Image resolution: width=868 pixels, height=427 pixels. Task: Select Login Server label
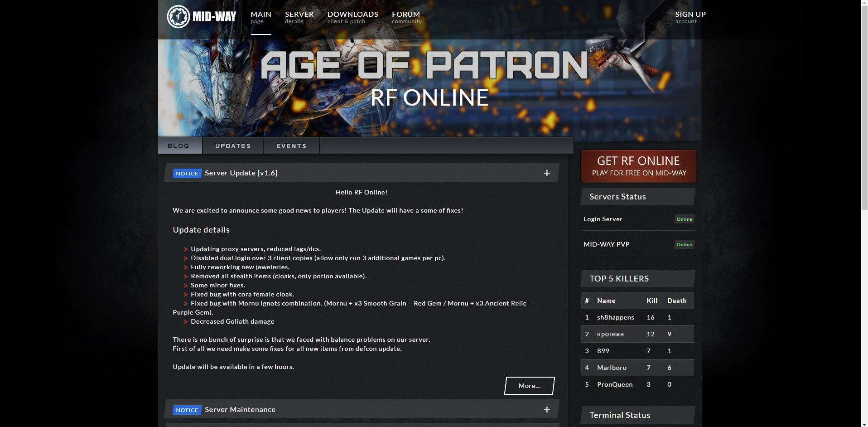[603, 219]
